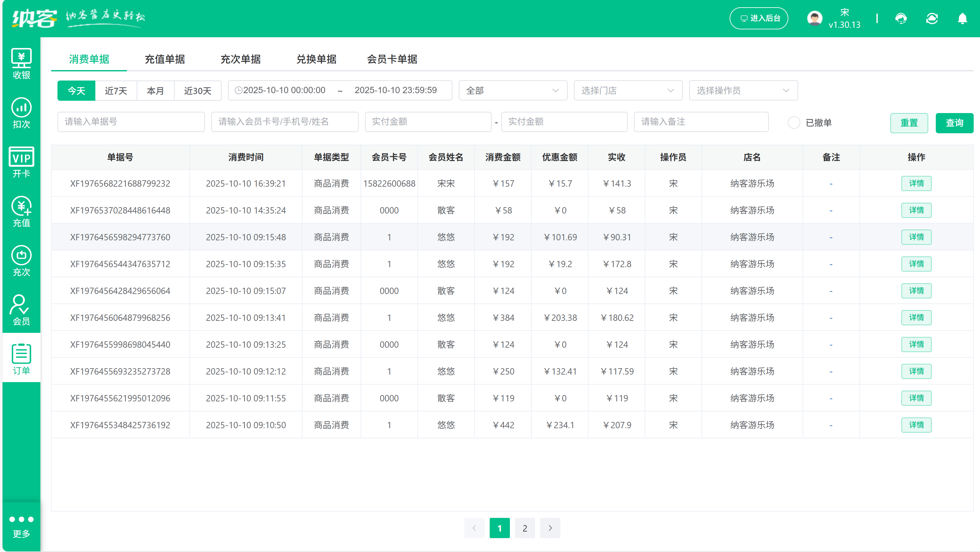980x552 pixels.
Task: Click the 重置 reset button
Action: (909, 123)
